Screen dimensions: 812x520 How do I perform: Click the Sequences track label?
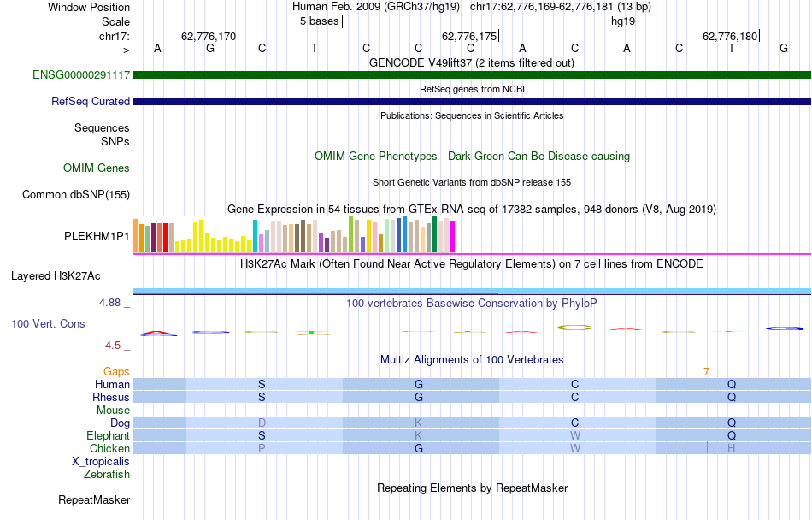click(102, 128)
